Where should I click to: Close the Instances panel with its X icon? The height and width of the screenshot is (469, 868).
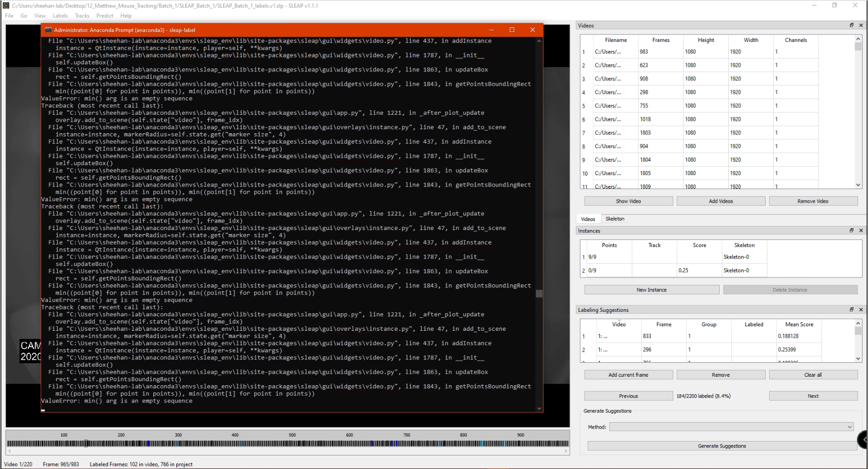pyautogui.click(x=861, y=231)
